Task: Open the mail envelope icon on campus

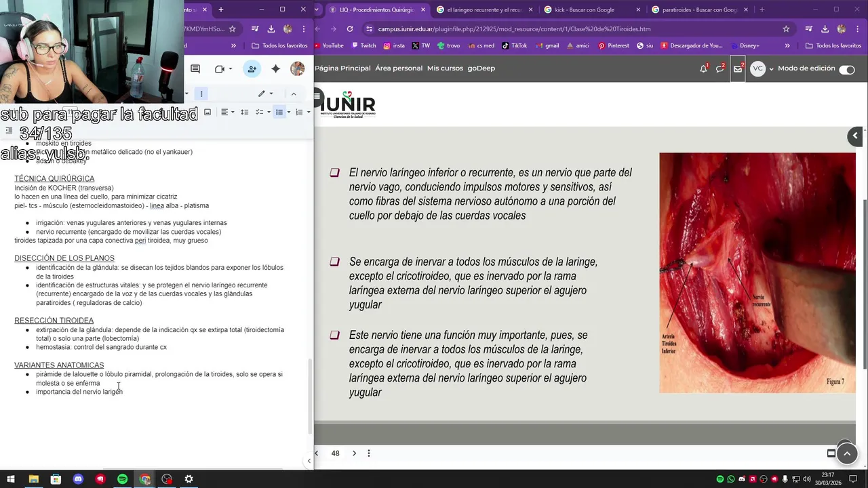Action: [x=738, y=69]
